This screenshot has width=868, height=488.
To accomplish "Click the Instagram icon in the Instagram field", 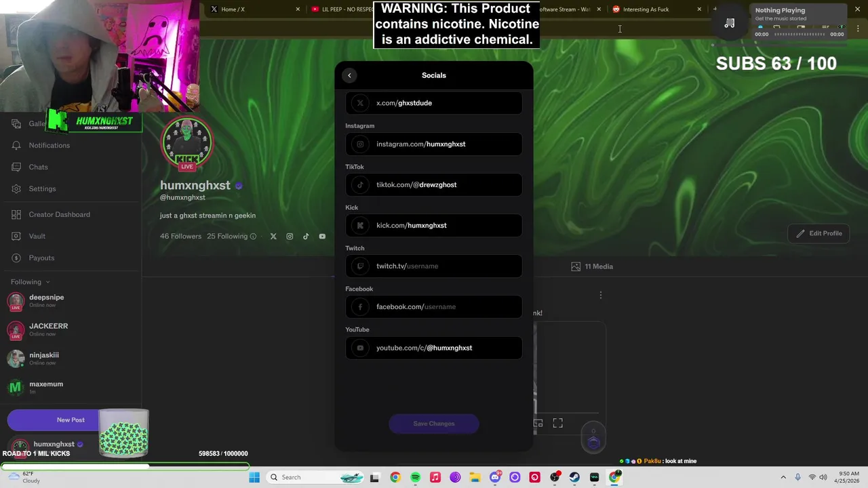I will click(x=360, y=144).
